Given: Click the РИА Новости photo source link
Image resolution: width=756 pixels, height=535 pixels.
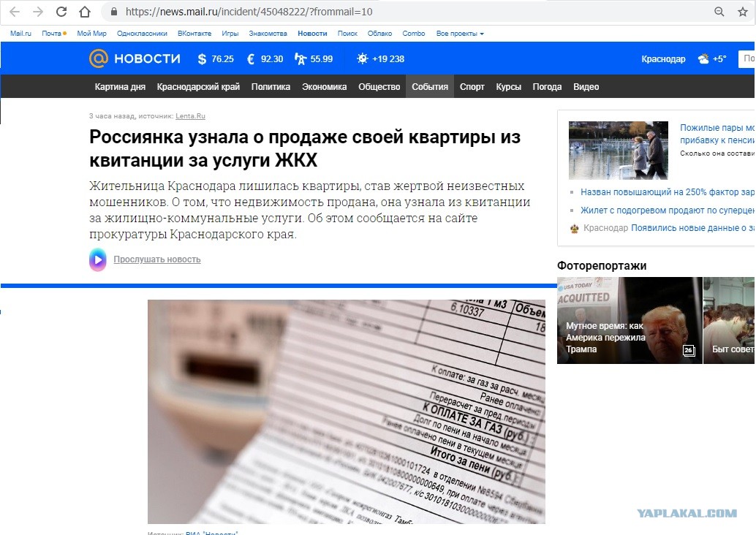Looking at the screenshot, I should 211,533.
